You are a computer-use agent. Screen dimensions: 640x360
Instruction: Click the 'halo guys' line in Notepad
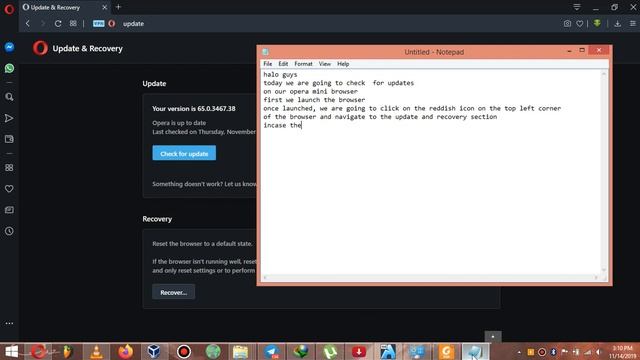[280, 75]
